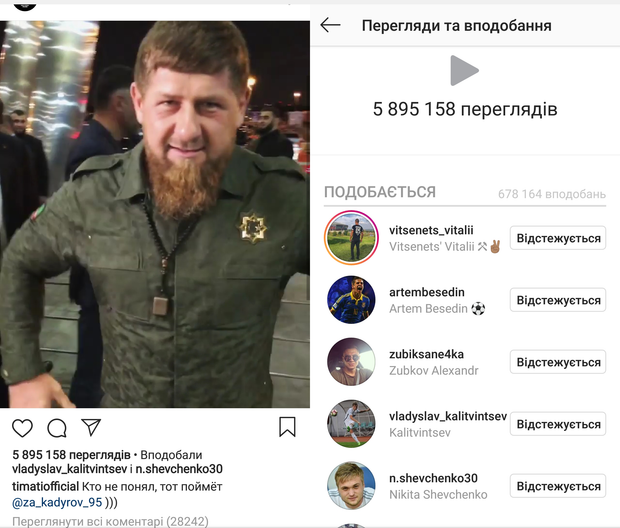View all comments (28242) link
The height and width of the screenshot is (528, 620).
(x=110, y=521)
